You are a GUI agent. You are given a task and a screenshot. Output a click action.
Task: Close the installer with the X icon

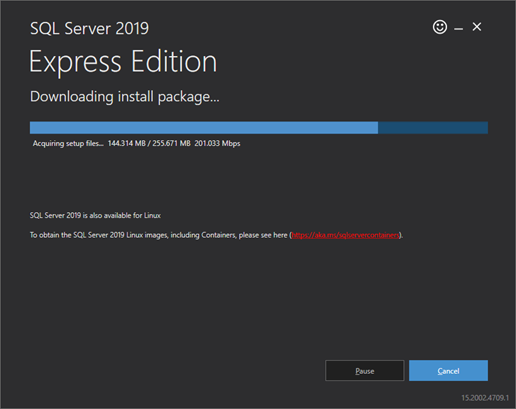pyautogui.click(x=477, y=27)
